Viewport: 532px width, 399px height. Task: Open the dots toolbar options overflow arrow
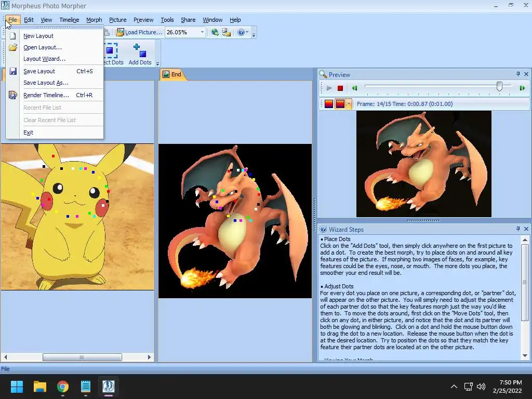157,63
